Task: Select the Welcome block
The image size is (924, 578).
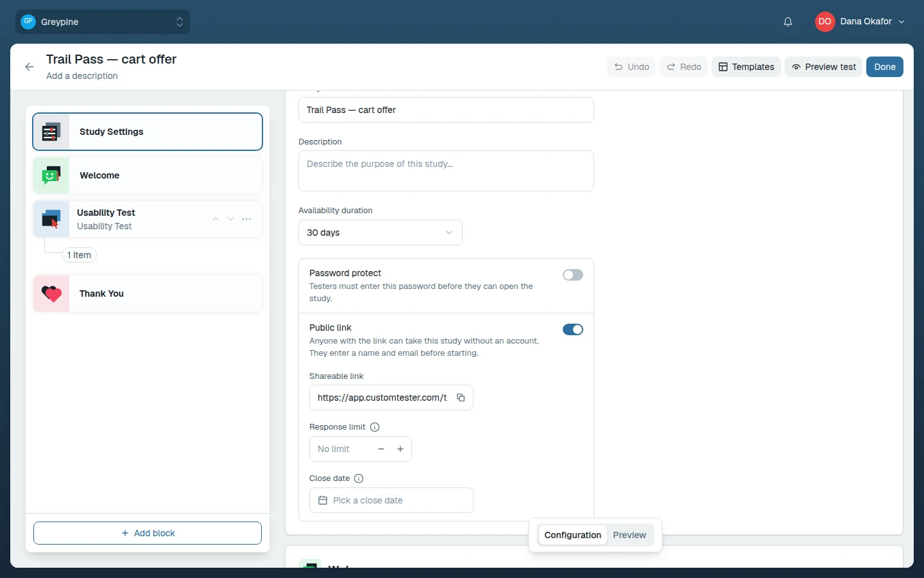Action: [148, 175]
